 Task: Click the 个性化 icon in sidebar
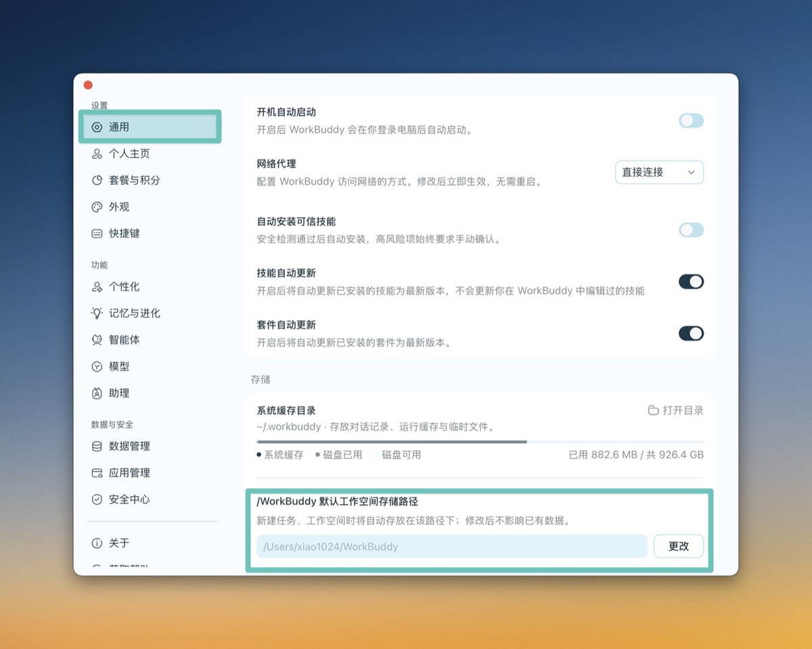[x=97, y=287]
